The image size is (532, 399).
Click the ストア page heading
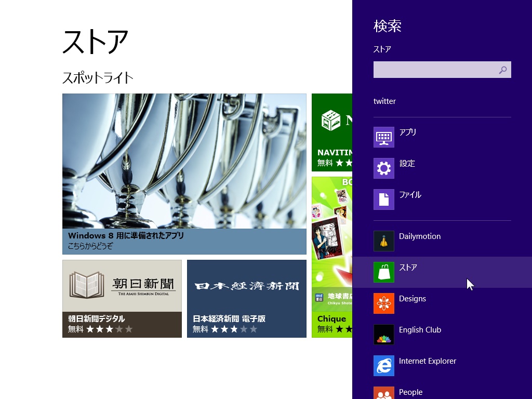96,42
